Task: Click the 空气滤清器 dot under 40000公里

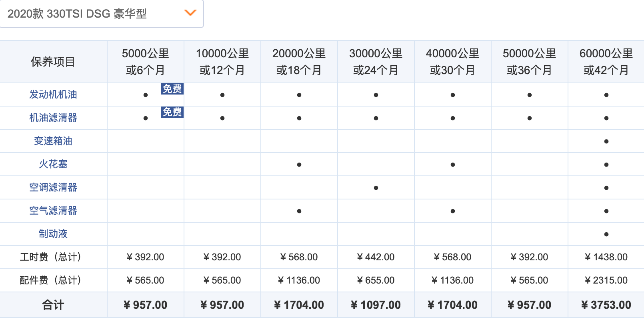Action: (x=453, y=211)
